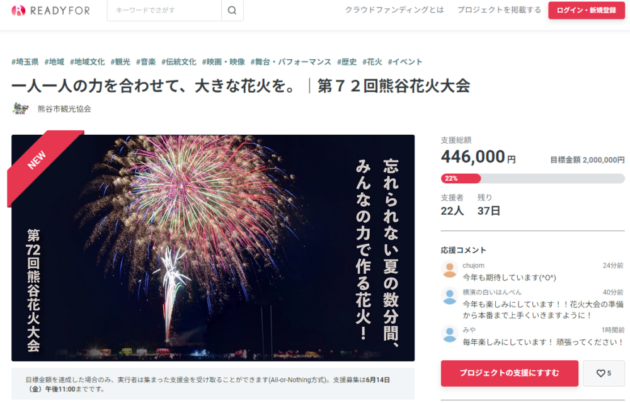Click the NEW ribbon badge
Viewport: 630px width, 403px height.
coord(40,163)
